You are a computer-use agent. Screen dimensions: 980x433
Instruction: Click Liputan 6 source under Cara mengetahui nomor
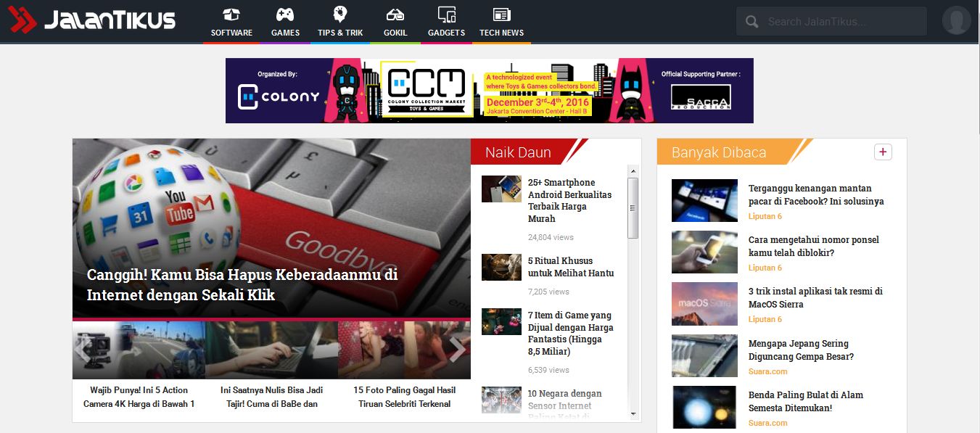(765, 268)
